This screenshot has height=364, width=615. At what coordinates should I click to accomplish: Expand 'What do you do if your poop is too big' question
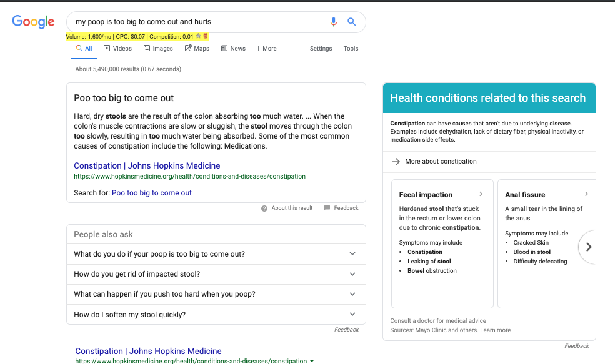(x=352, y=254)
